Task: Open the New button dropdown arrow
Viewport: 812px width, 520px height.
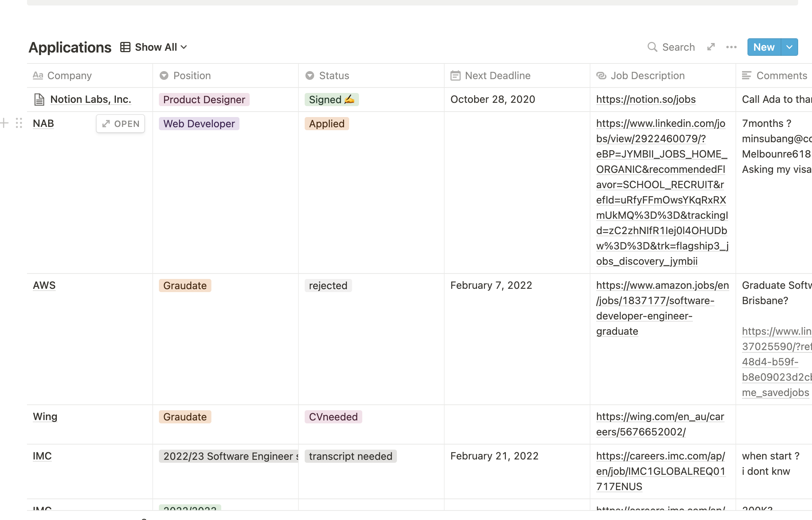Action: point(789,47)
